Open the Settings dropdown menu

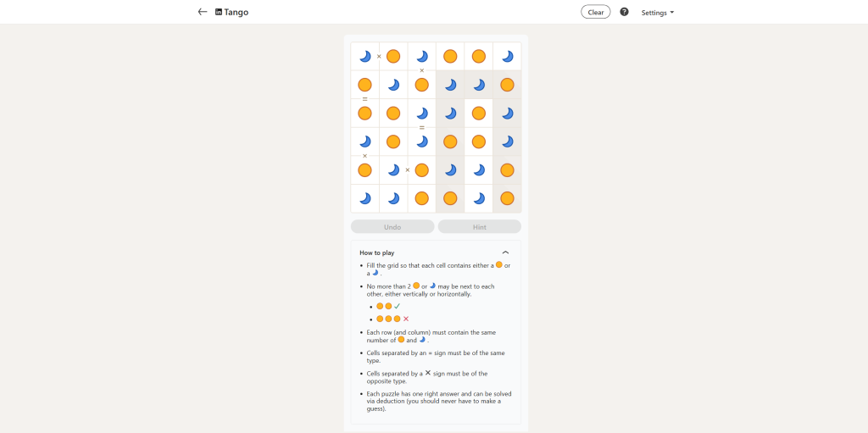coord(658,13)
